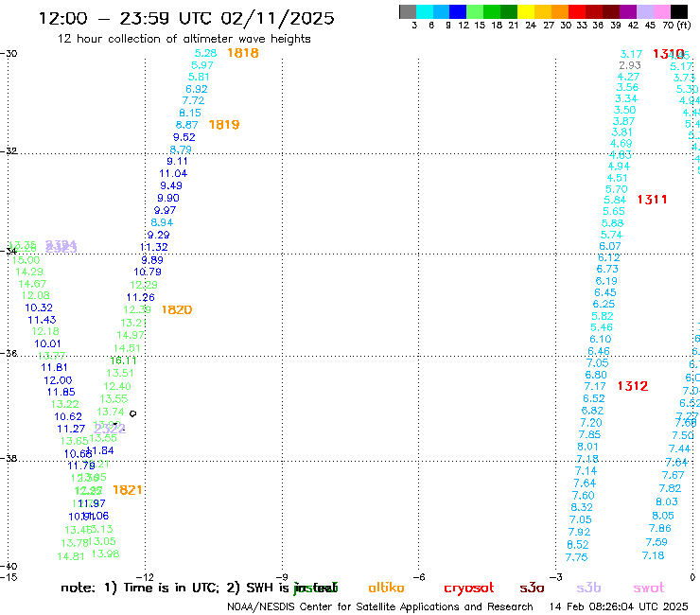Click red track label 1312

click(x=633, y=386)
